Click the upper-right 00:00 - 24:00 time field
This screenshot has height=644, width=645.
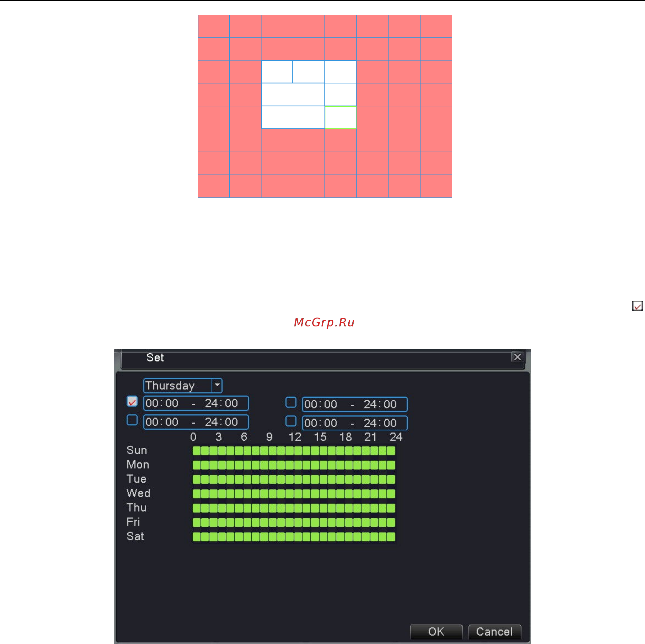tap(354, 404)
